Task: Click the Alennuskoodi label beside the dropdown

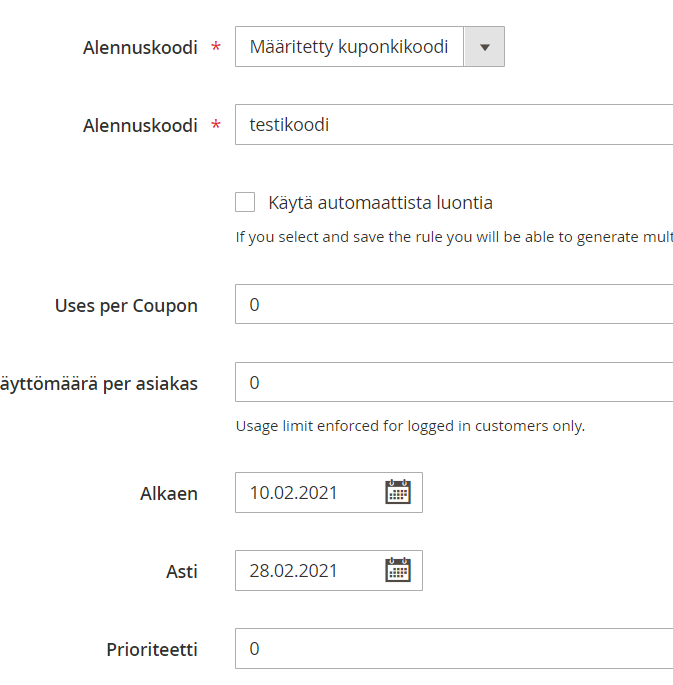Action: pos(140,48)
